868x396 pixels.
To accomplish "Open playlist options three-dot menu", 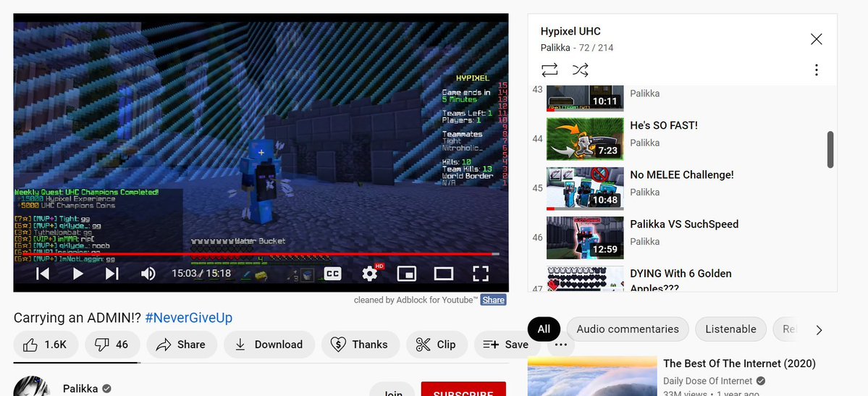I will pyautogui.click(x=816, y=69).
